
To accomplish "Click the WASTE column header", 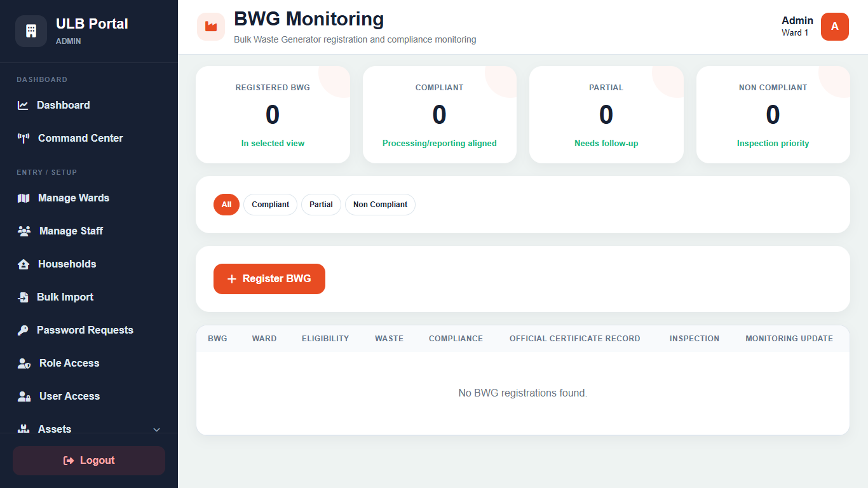I will click(x=389, y=339).
